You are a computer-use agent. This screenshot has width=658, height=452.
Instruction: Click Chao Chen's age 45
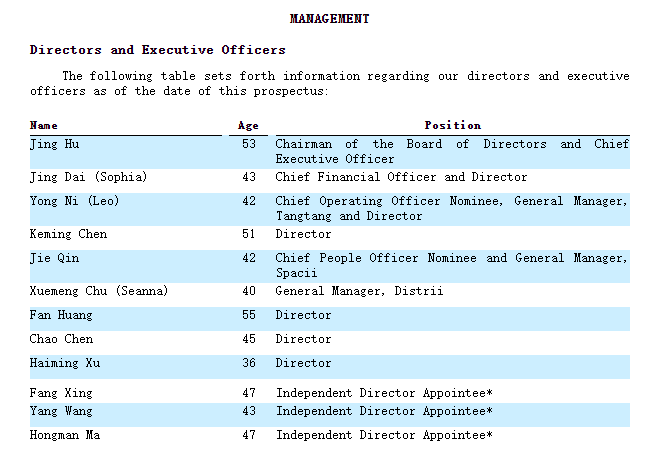coord(249,339)
